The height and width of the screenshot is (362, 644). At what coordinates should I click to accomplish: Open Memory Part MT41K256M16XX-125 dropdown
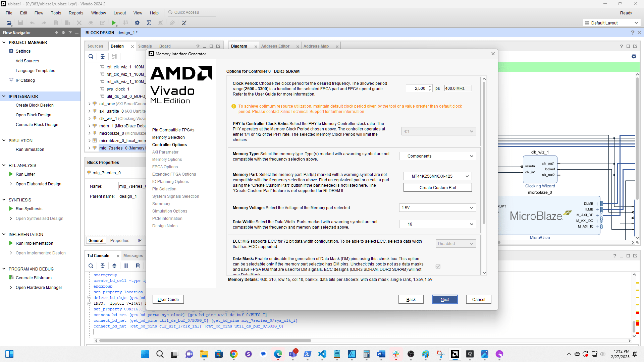pos(437,176)
